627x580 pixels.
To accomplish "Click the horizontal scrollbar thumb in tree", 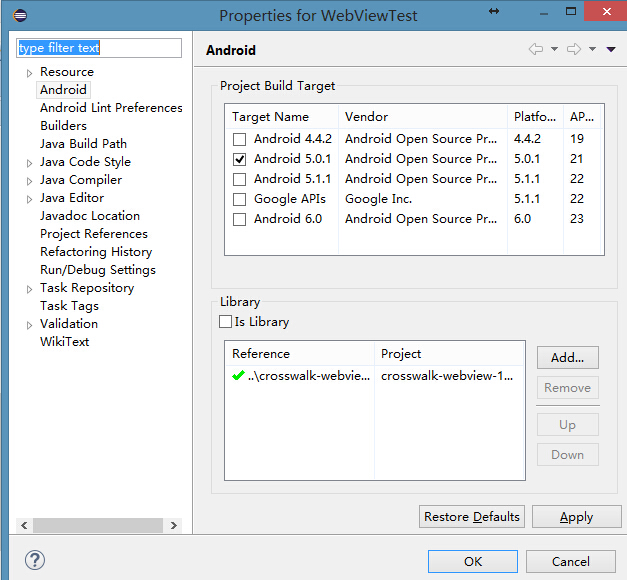I will (x=98, y=525).
